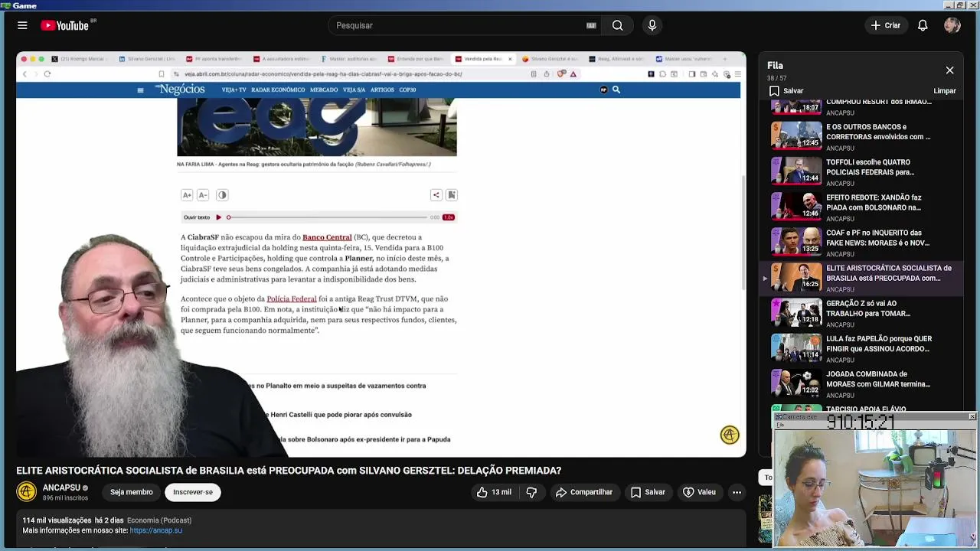Click the search magnifier button
Viewport: 980px width, 551px height.
(617, 25)
